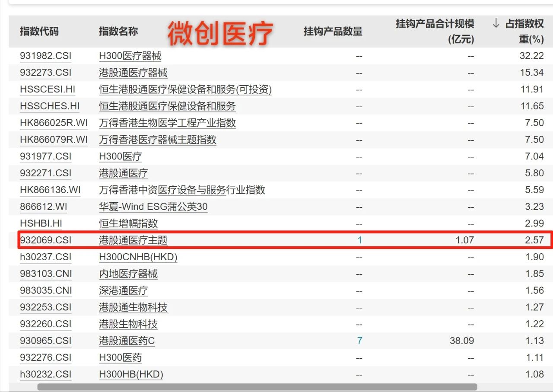Click the 15.34 weight value cell
The image size is (553, 392).
(x=532, y=73)
